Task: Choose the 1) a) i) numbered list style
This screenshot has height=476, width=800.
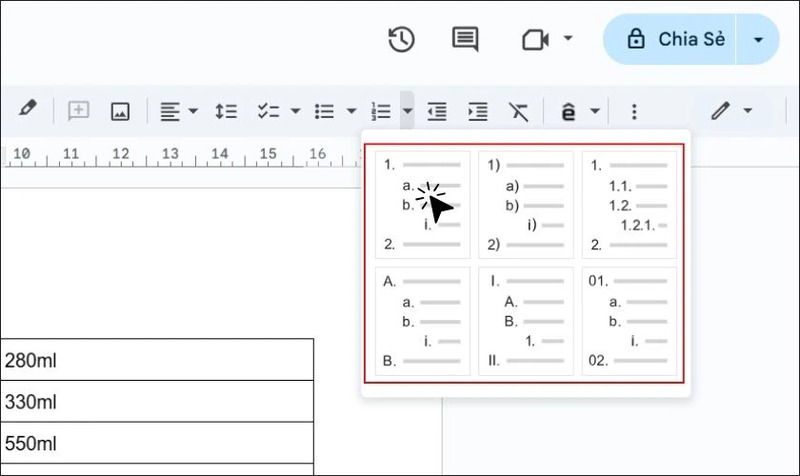Action: 525,204
